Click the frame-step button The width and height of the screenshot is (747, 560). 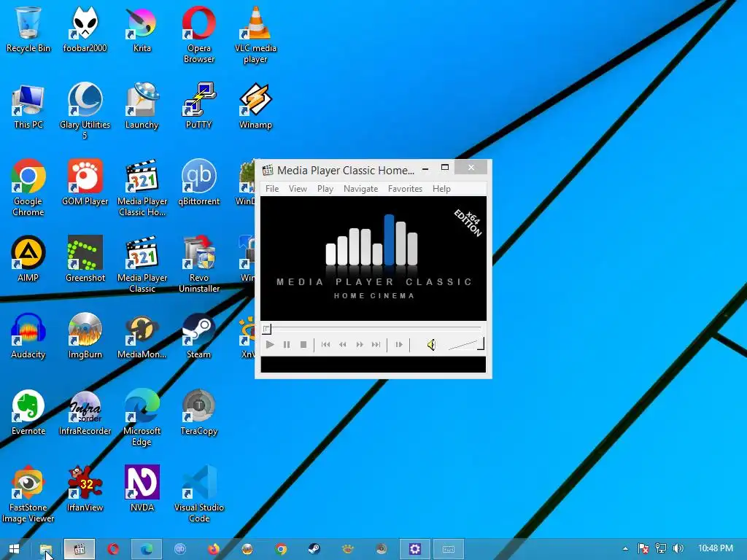(399, 344)
